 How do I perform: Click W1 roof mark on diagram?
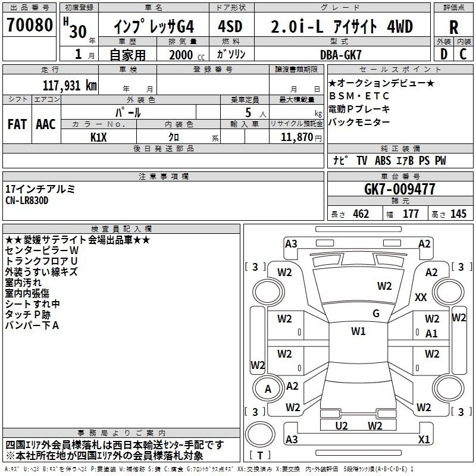358,331
